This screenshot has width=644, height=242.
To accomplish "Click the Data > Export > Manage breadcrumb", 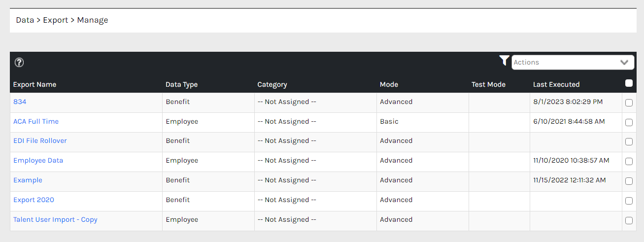I will click(62, 20).
